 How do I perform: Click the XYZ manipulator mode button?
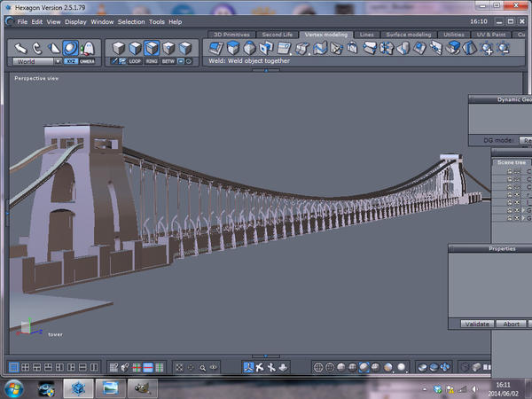tap(70, 61)
